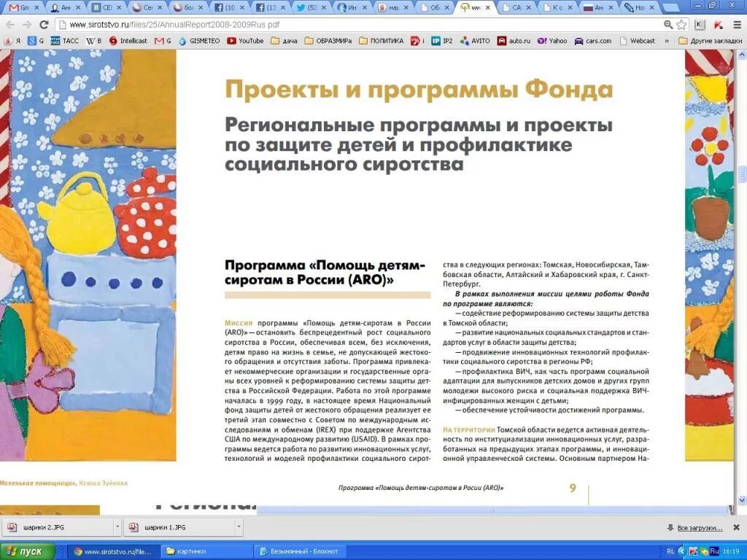Click the PDF horizontal scrollbar
Screen dimensions: 747x560
click(491, 510)
